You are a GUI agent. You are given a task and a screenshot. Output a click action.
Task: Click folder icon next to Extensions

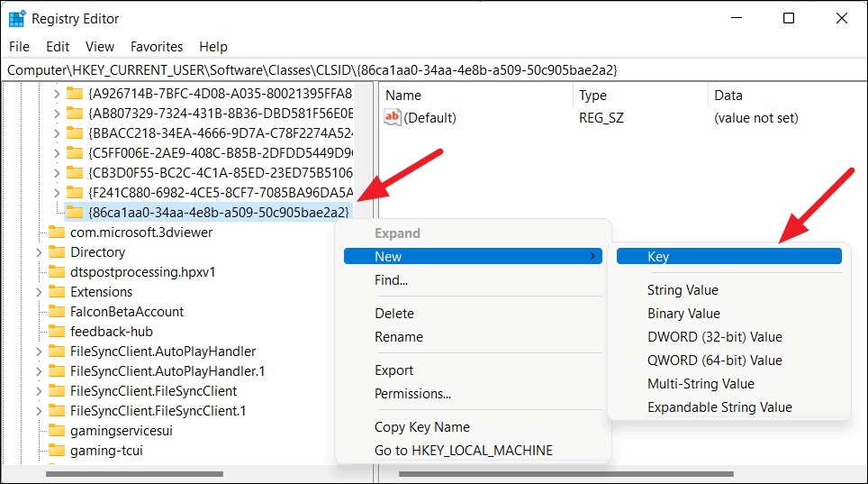(x=57, y=292)
